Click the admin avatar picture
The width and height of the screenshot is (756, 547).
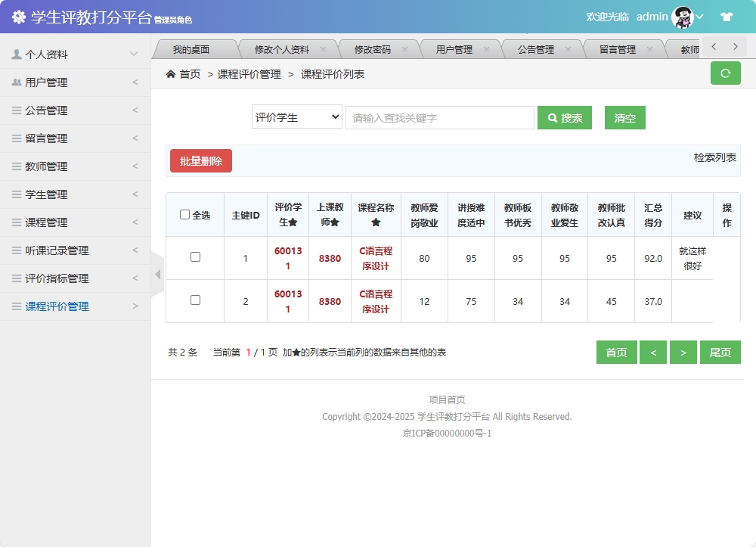pos(684,17)
